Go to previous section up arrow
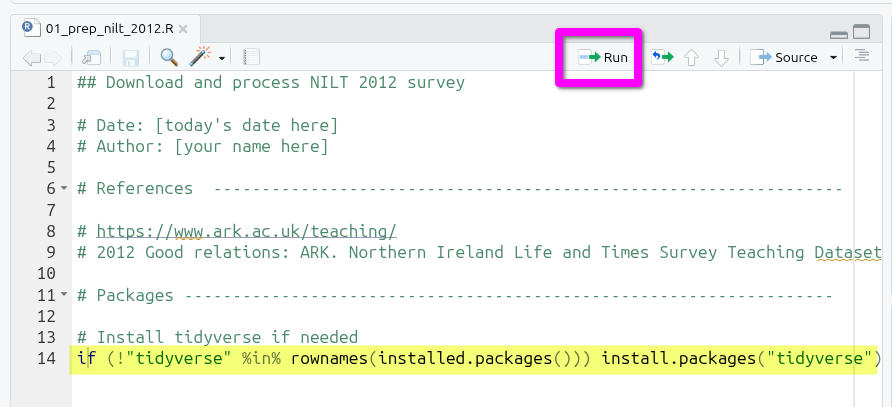Viewport: 892px width, 407px height. point(691,57)
